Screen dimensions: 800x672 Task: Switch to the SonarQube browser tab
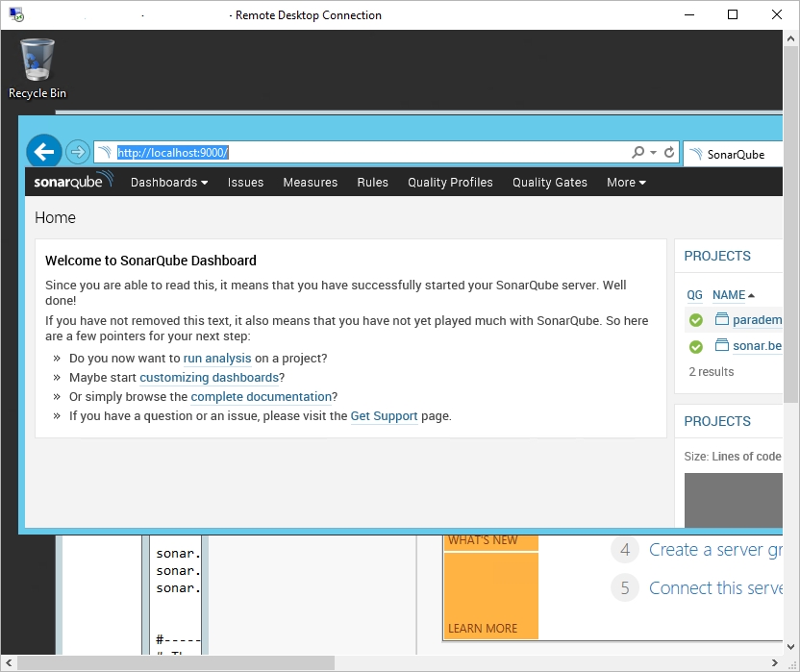(x=733, y=154)
